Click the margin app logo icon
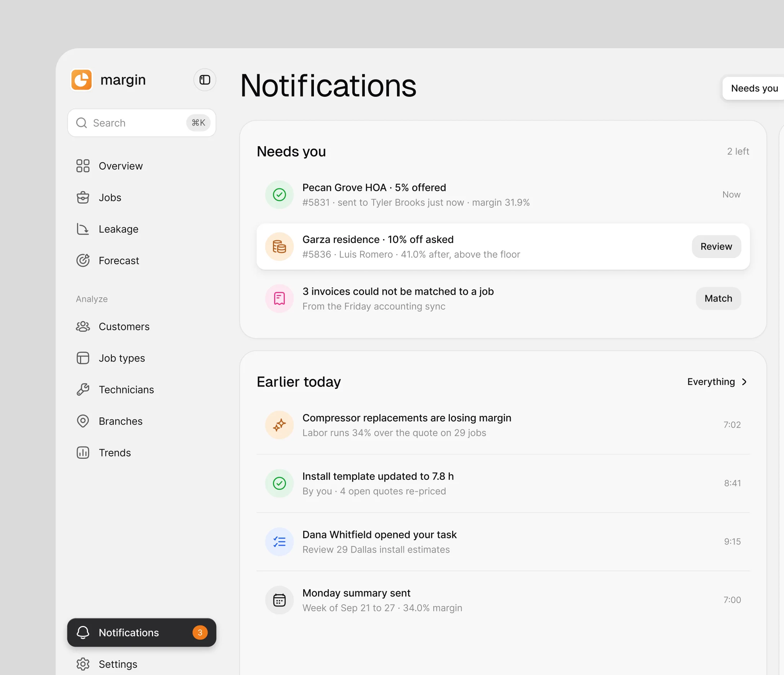The image size is (784, 675). coord(82,80)
